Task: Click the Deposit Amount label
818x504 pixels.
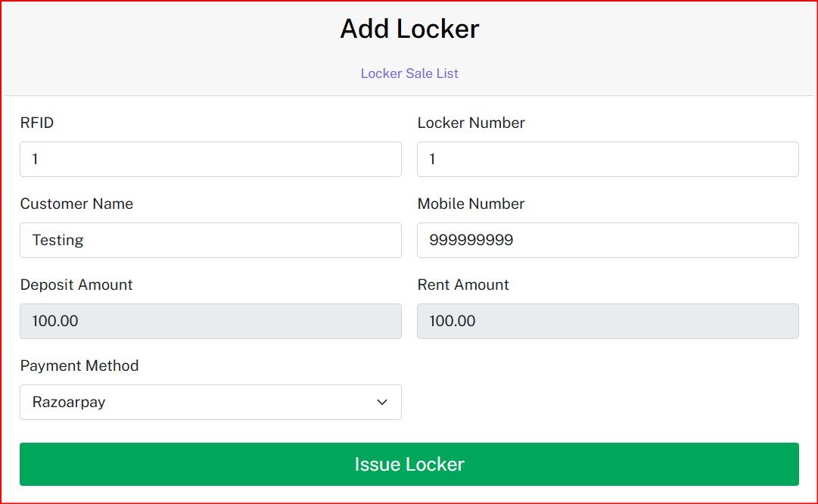Action: [76, 285]
